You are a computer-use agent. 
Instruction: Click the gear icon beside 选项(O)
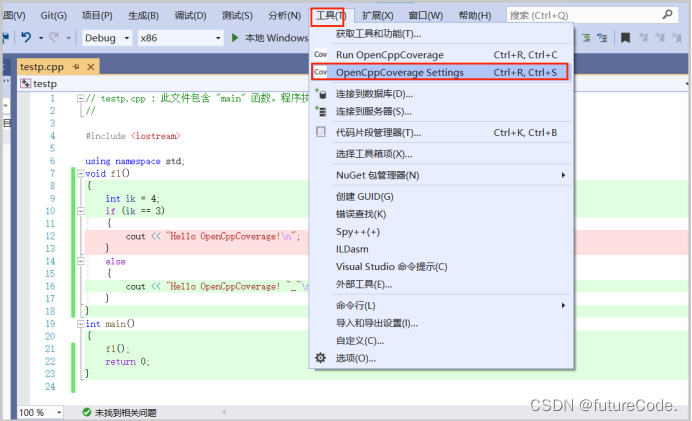point(320,358)
